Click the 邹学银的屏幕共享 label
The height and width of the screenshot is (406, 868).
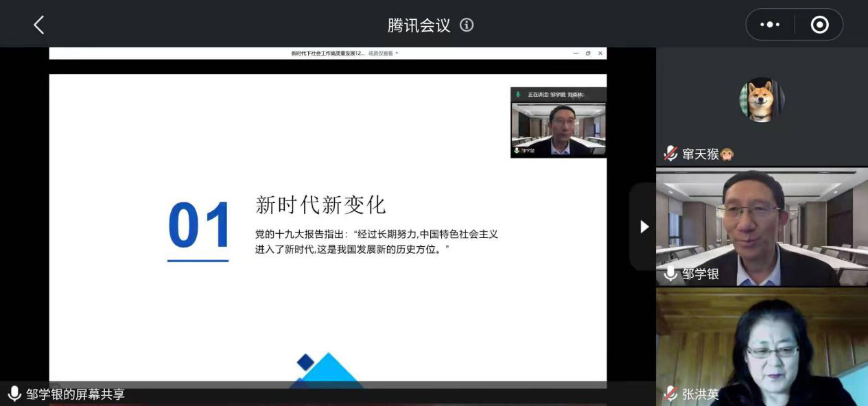coord(75,394)
